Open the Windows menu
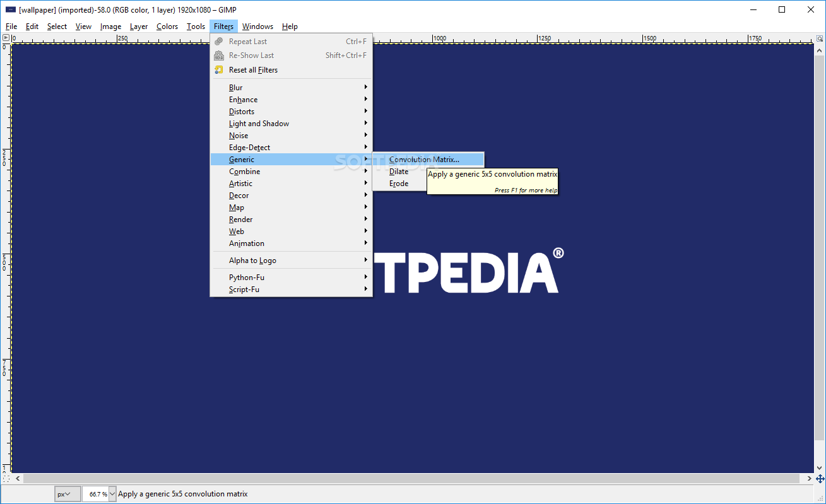 pyautogui.click(x=257, y=26)
